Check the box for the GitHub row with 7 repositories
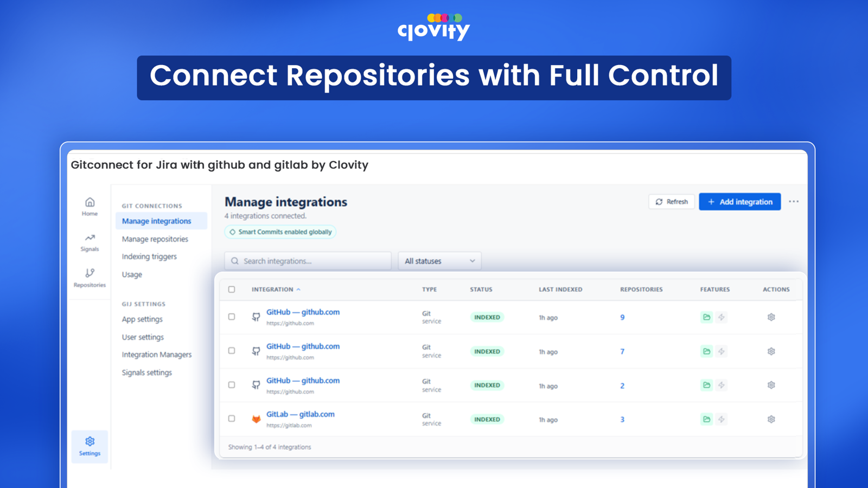 (232, 351)
